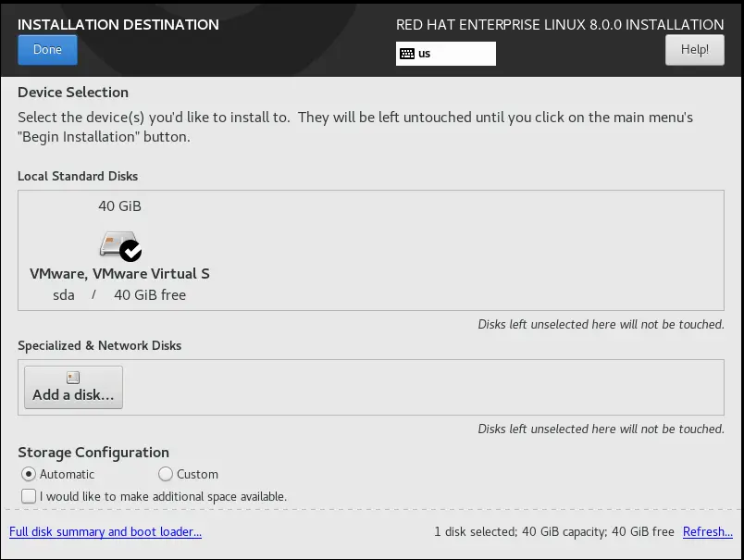The image size is (744, 560).
Task: Open the Help! button
Action: (695, 50)
